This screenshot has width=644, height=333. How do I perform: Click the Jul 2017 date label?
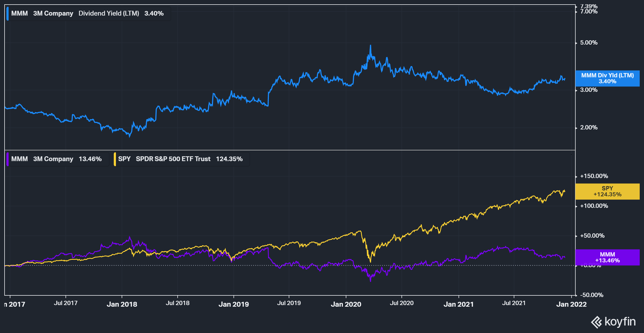66,303
